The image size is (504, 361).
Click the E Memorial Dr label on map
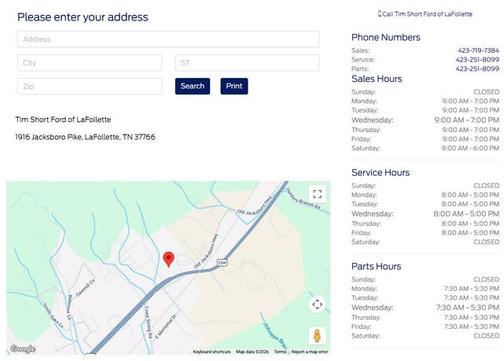pos(166,327)
